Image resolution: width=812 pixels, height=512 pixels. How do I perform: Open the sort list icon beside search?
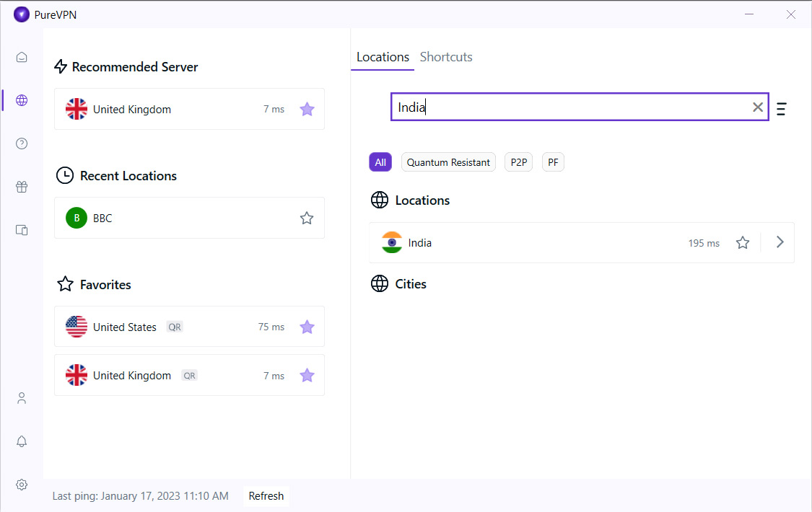[782, 109]
